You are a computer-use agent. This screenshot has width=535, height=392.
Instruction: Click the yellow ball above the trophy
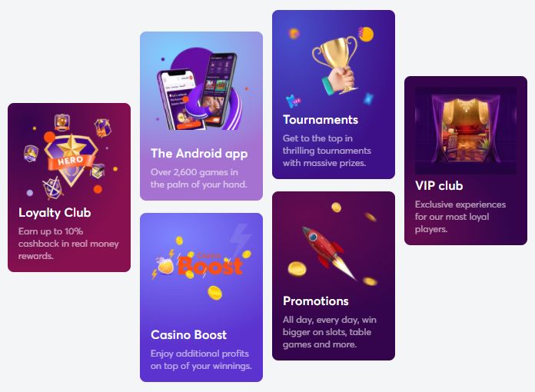(x=366, y=34)
